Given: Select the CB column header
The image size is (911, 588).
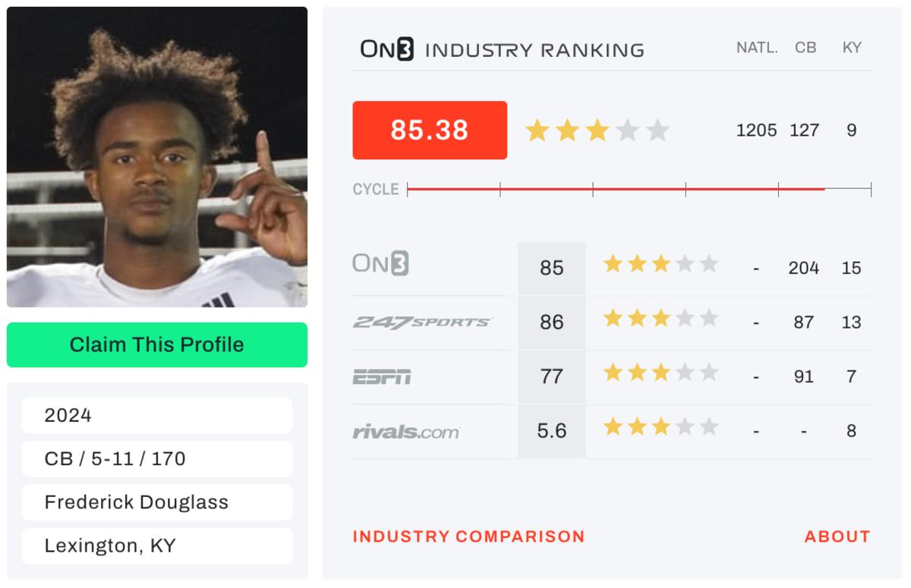Looking at the screenshot, I should pyautogui.click(x=805, y=47).
